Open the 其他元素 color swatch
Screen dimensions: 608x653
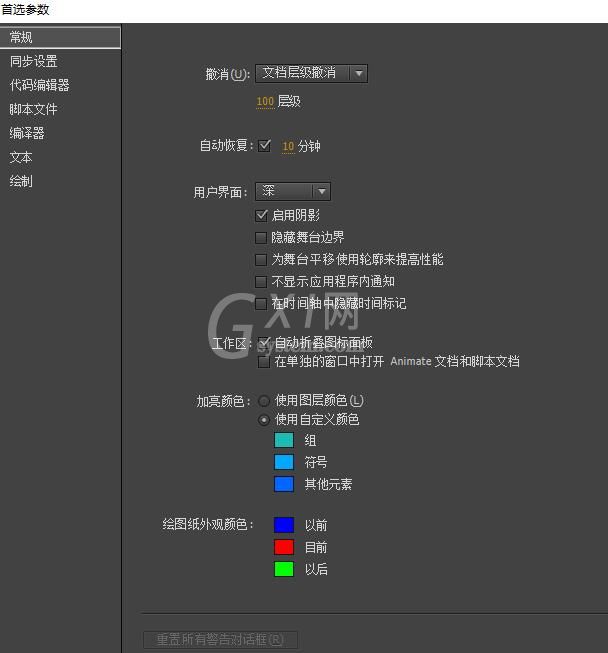click(x=284, y=484)
